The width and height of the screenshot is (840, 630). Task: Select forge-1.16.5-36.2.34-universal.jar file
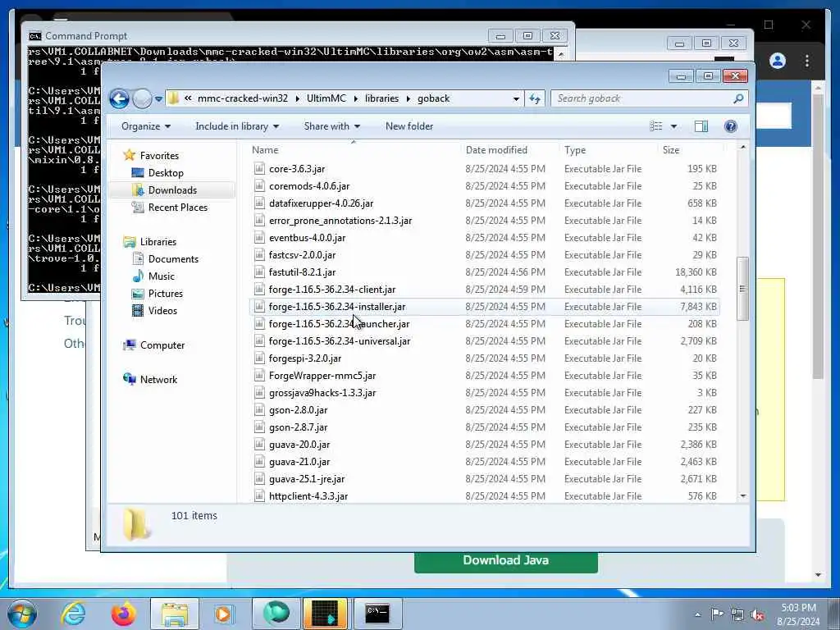coord(340,341)
